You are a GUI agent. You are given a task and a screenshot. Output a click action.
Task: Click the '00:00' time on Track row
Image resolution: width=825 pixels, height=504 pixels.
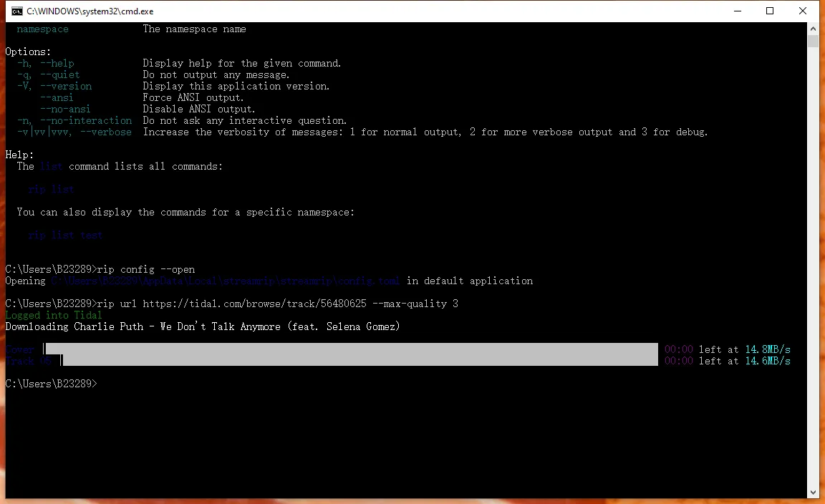point(679,361)
